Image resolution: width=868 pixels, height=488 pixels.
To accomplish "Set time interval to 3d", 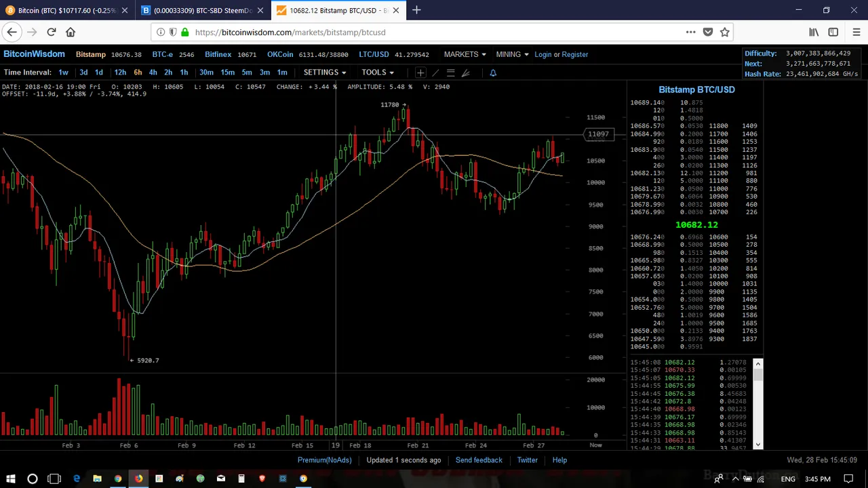I will coord(83,73).
